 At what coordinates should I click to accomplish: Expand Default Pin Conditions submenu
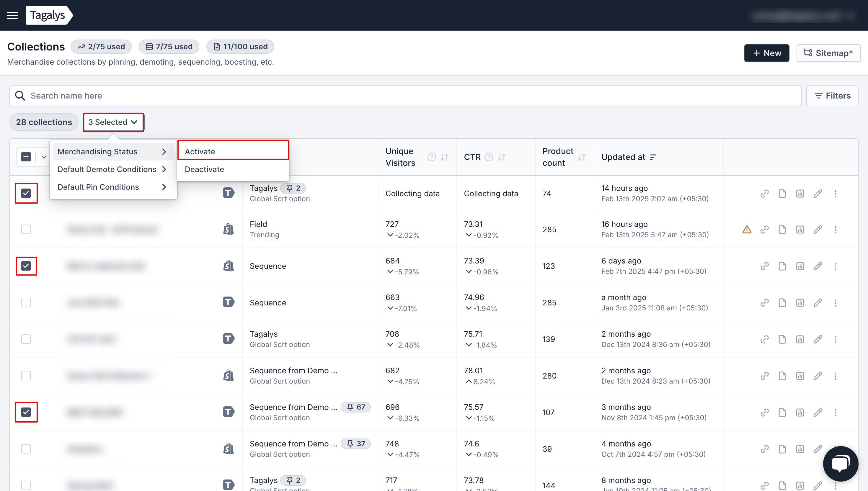tap(113, 187)
